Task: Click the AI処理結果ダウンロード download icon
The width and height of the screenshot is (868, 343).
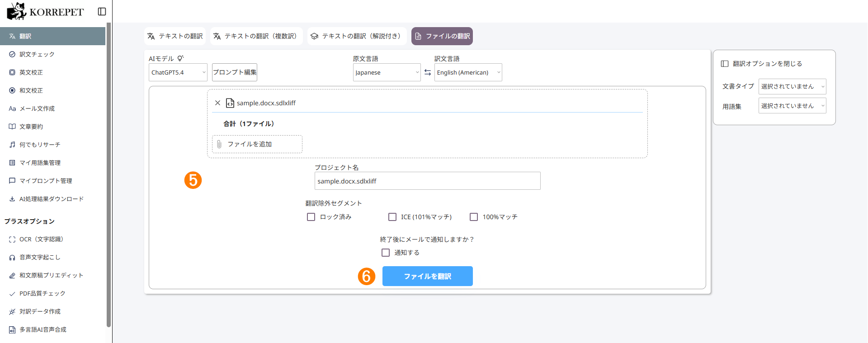Action: 12,199
